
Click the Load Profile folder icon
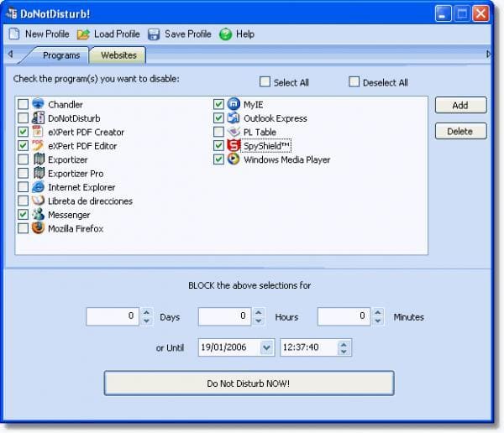[83, 34]
